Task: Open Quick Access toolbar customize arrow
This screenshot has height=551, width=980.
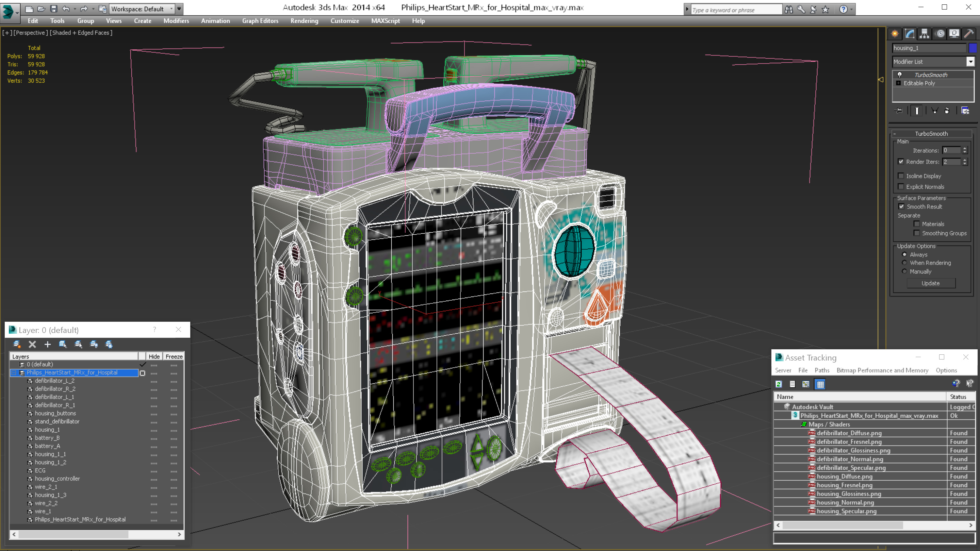Action: [179, 9]
